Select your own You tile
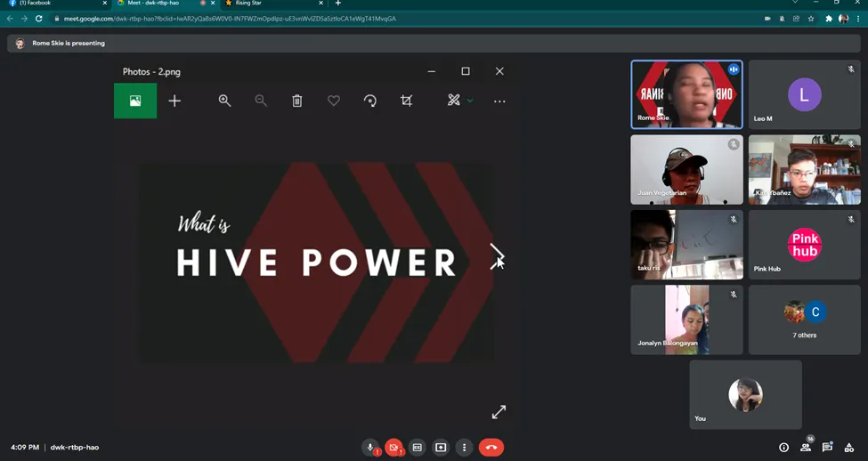This screenshot has width=868, height=461. click(745, 394)
